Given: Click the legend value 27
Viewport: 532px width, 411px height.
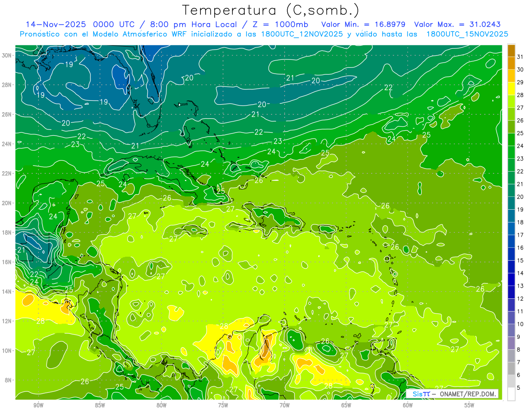Looking at the screenshot, I should point(520,107).
